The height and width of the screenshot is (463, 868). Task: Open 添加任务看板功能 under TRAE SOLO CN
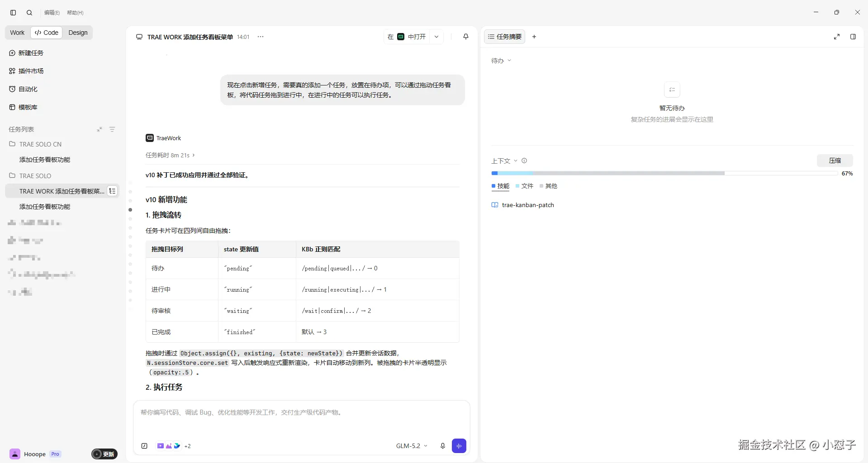click(45, 160)
